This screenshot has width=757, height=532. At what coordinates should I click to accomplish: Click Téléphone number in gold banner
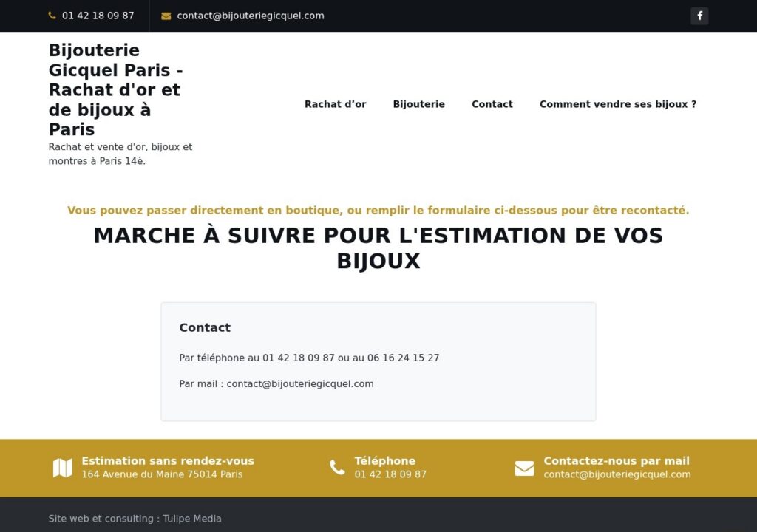[390, 474]
